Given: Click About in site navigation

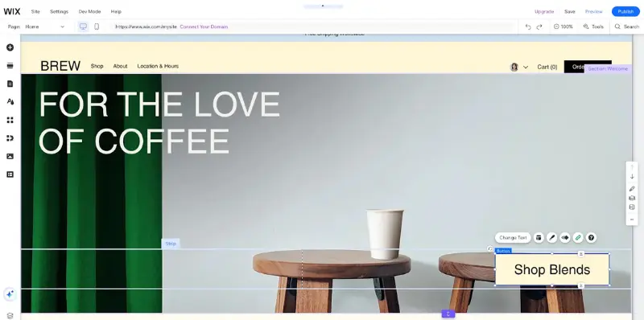Looking at the screenshot, I should coord(120,66).
